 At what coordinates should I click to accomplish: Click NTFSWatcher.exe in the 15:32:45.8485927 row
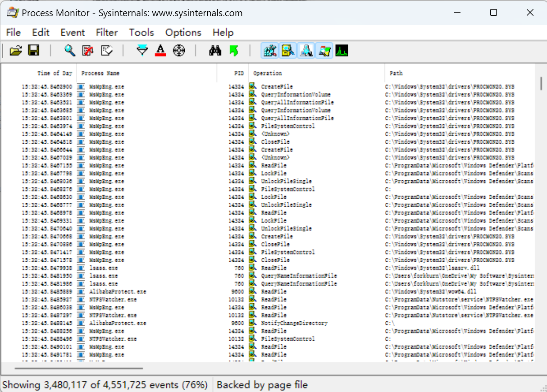point(113,300)
